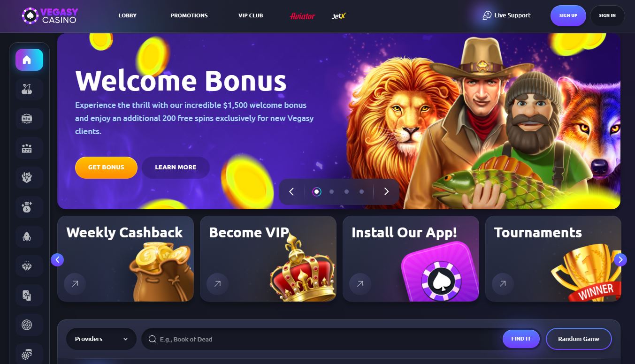Image resolution: width=635 pixels, height=364 pixels.
Task: Open the home icon in sidebar
Action: (29, 60)
